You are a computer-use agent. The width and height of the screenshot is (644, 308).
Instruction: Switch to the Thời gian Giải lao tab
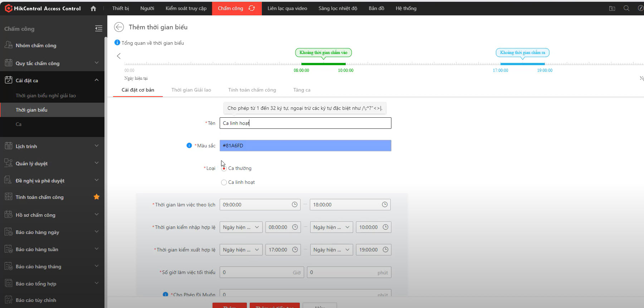point(191,90)
